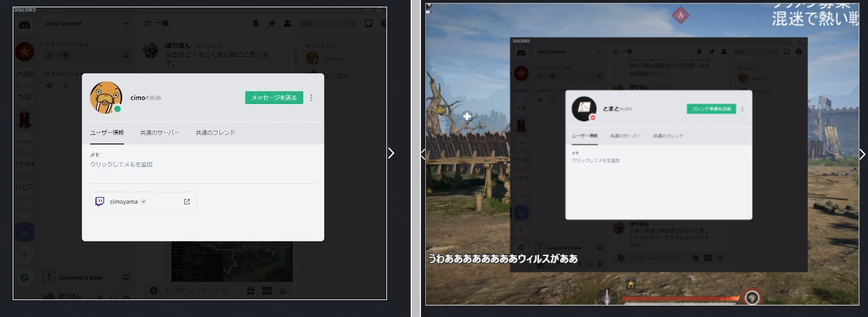Switch to 共通のサーバー tab on cimo's profile
This screenshot has width=868, height=317.
click(x=160, y=132)
